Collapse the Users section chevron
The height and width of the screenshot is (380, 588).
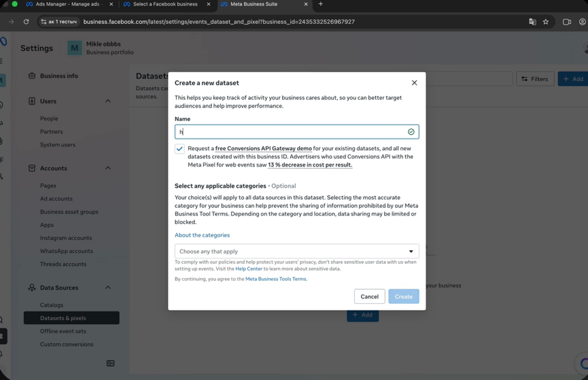pos(108,101)
